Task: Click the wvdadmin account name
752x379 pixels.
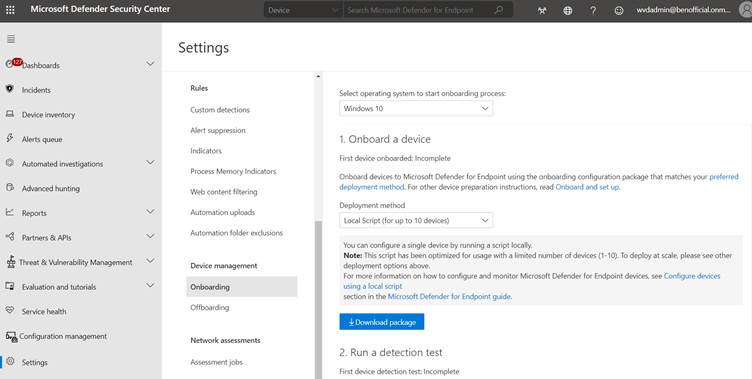Action: coord(683,10)
